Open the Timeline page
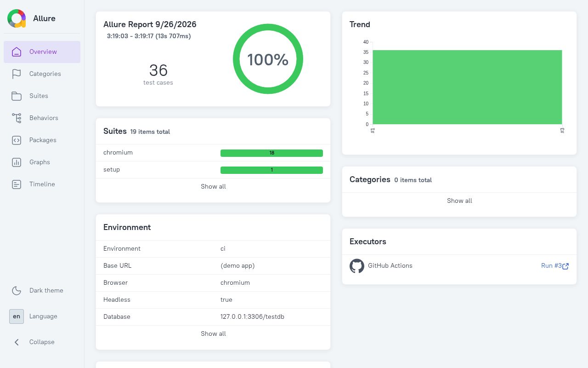 (42, 184)
